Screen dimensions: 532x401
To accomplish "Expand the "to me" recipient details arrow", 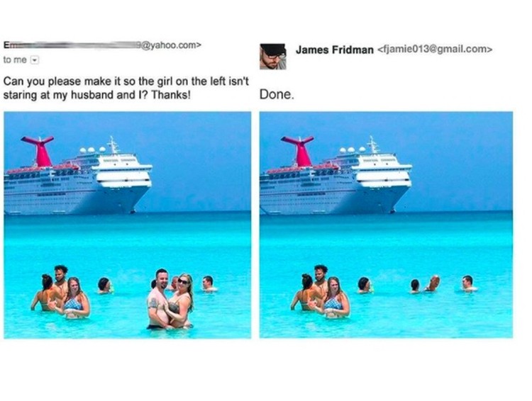I will 35,60.
